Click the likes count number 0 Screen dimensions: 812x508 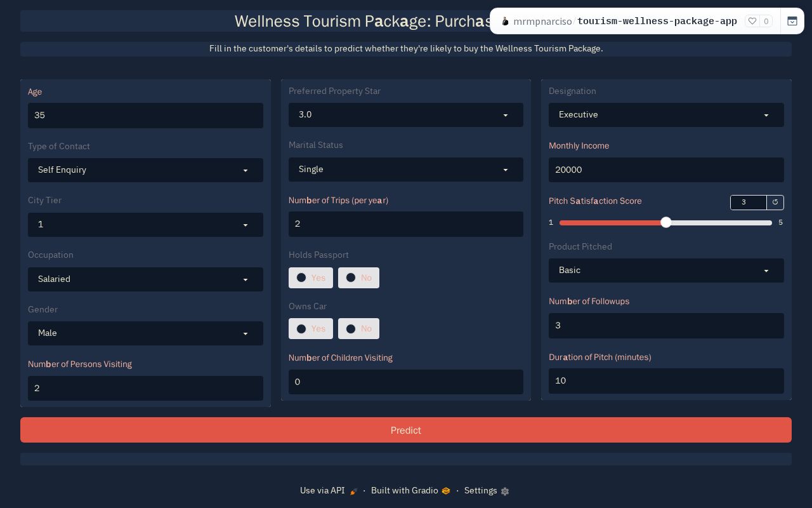coord(766,21)
